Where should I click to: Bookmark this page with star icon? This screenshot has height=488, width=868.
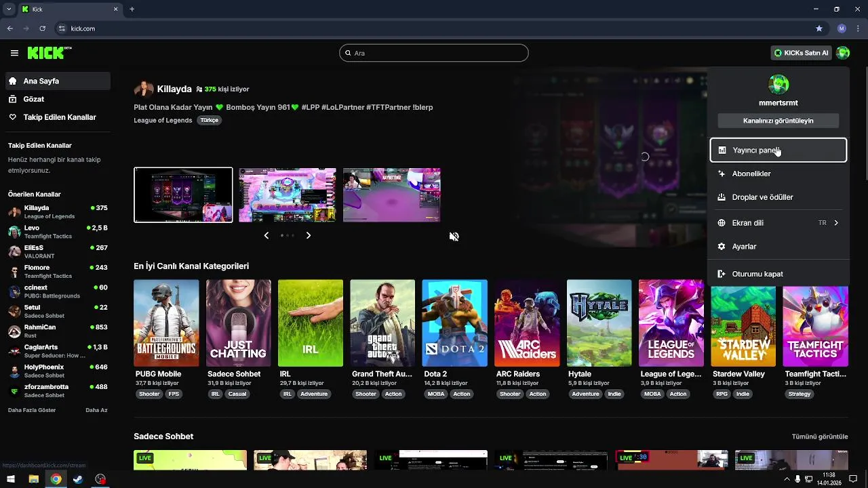tap(819, 28)
